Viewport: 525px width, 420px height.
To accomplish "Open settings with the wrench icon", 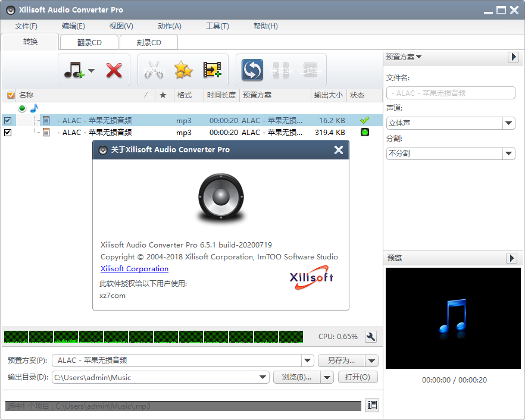I will (371, 337).
